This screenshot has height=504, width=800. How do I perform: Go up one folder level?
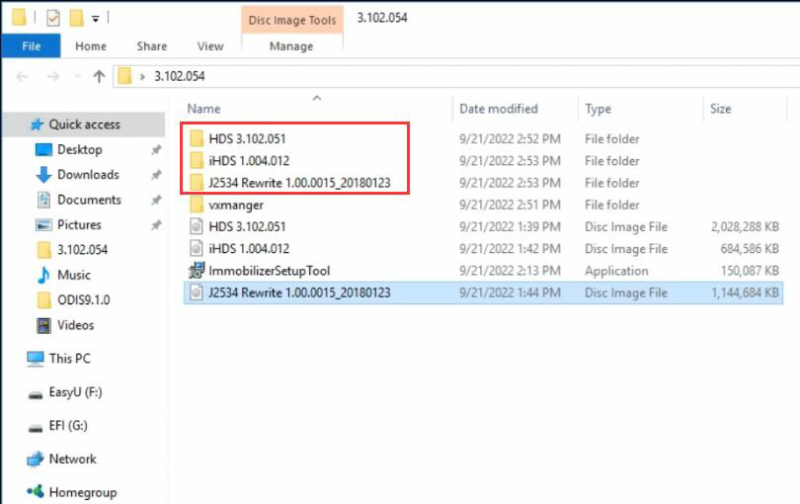click(x=99, y=77)
